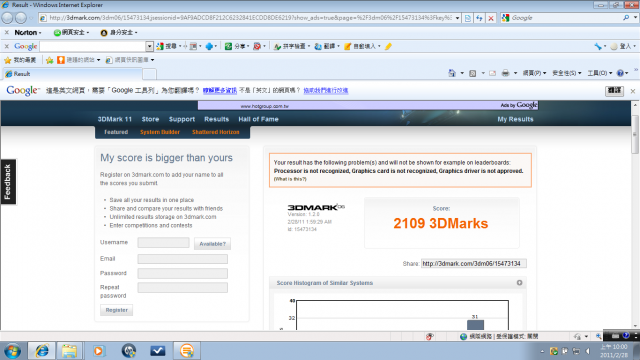Click the blue Help question mark icon
This screenshot has height=360, width=640.
pos(620,73)
